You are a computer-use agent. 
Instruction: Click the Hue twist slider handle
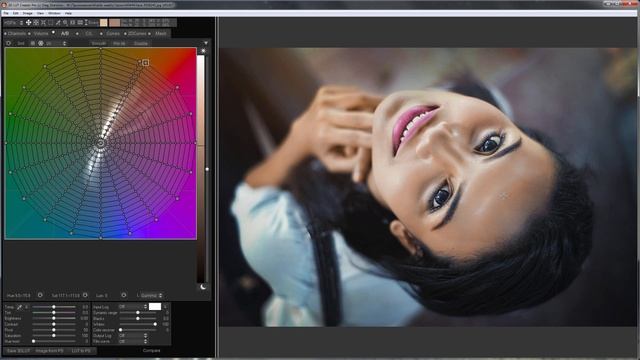(x=33, y=341)
